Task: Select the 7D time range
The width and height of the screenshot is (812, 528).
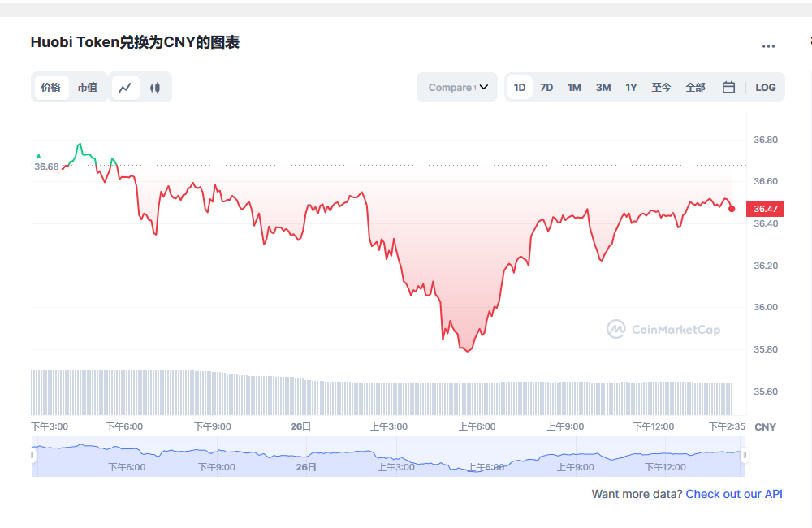Action: pos(546,88)
